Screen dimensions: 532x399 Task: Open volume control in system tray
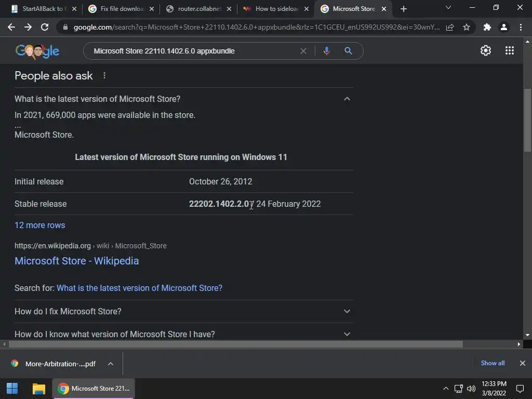471,389
